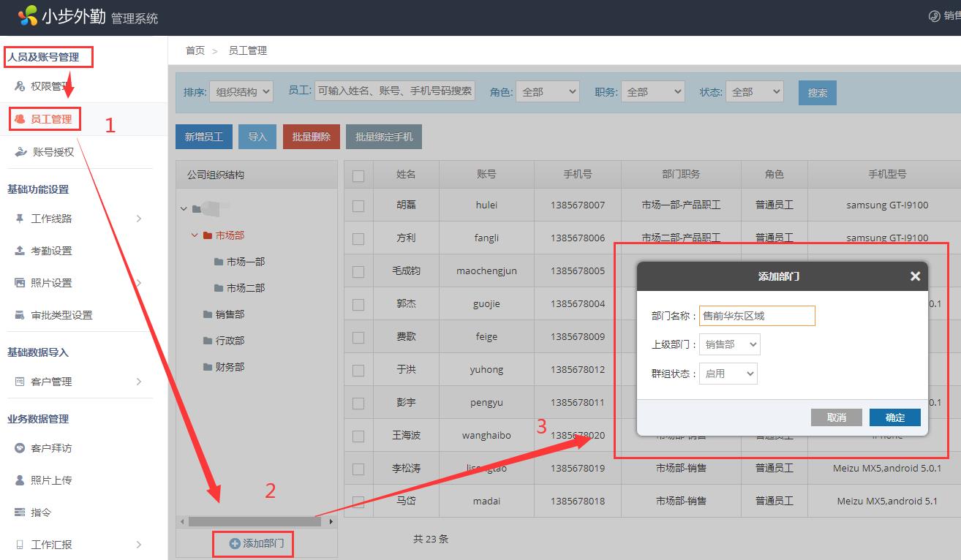This screenshot has height=560, width=961.
Task: Open the 上级部门 dropdown in dialog
Action: 729,344
